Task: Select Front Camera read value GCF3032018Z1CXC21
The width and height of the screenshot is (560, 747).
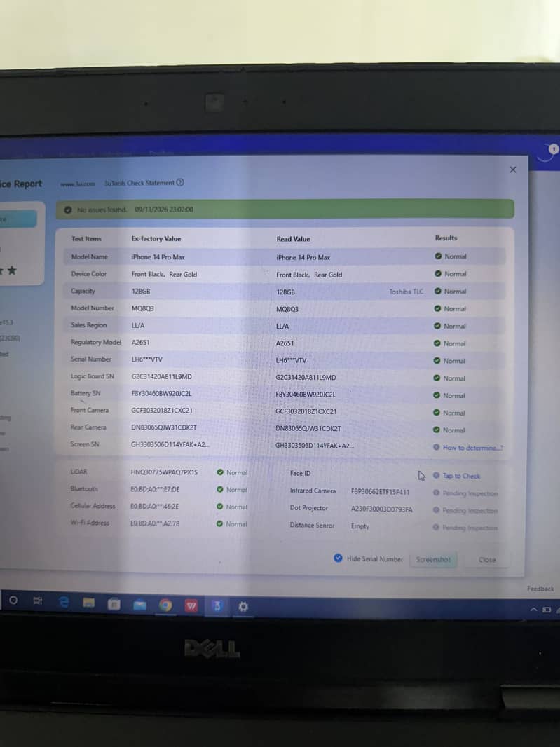Action: tap(306, 411)
